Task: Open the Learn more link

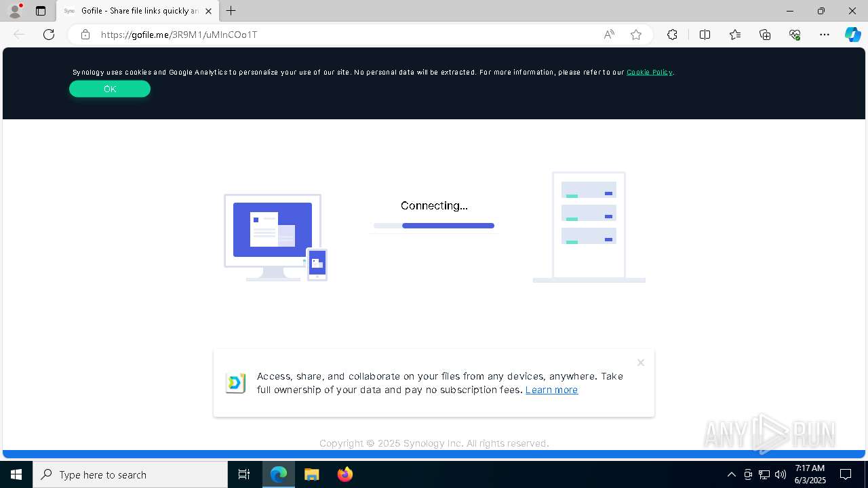Action: click(x=551, y=390)
